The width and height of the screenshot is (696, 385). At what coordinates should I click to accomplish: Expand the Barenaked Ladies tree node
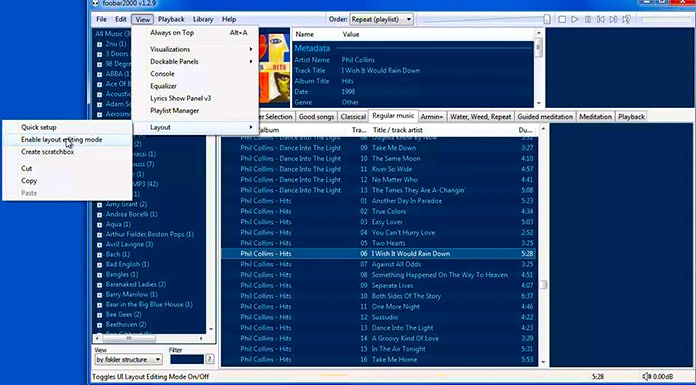tap(99, 285)
